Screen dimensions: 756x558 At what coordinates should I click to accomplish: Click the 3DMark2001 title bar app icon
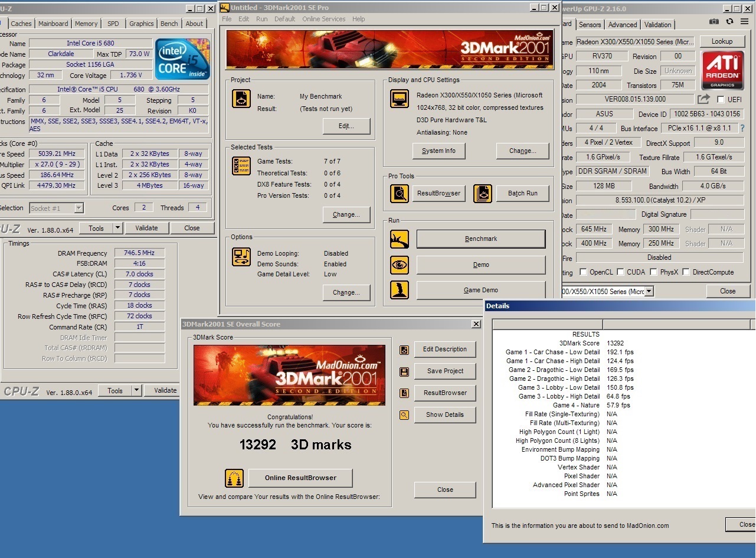tap(224, 8)
